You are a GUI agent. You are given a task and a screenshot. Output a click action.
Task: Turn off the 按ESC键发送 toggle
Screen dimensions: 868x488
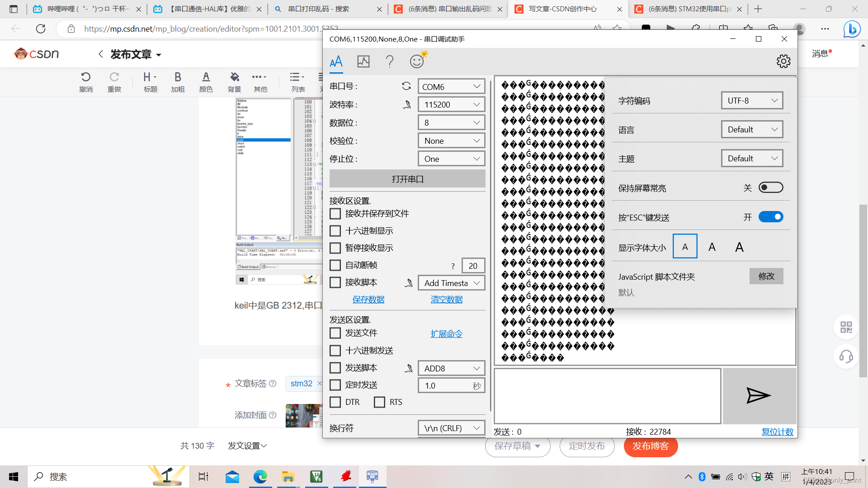[x=770, y=217]
